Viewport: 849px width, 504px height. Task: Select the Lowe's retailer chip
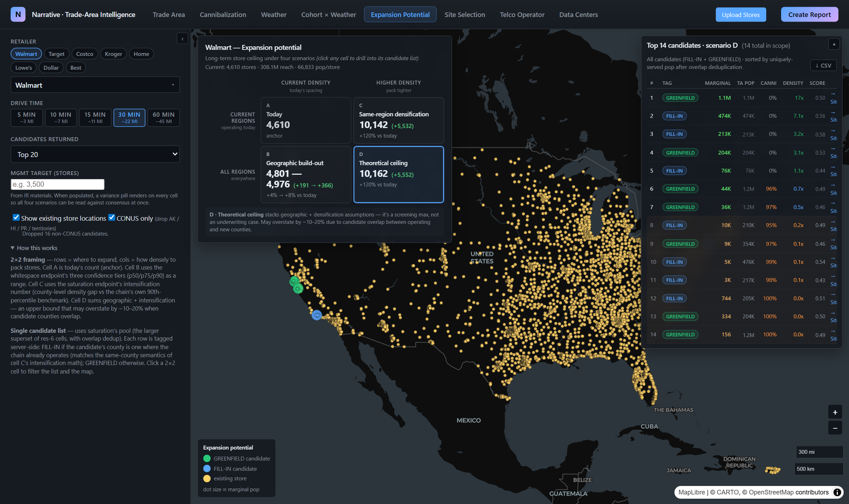point(24,68)
